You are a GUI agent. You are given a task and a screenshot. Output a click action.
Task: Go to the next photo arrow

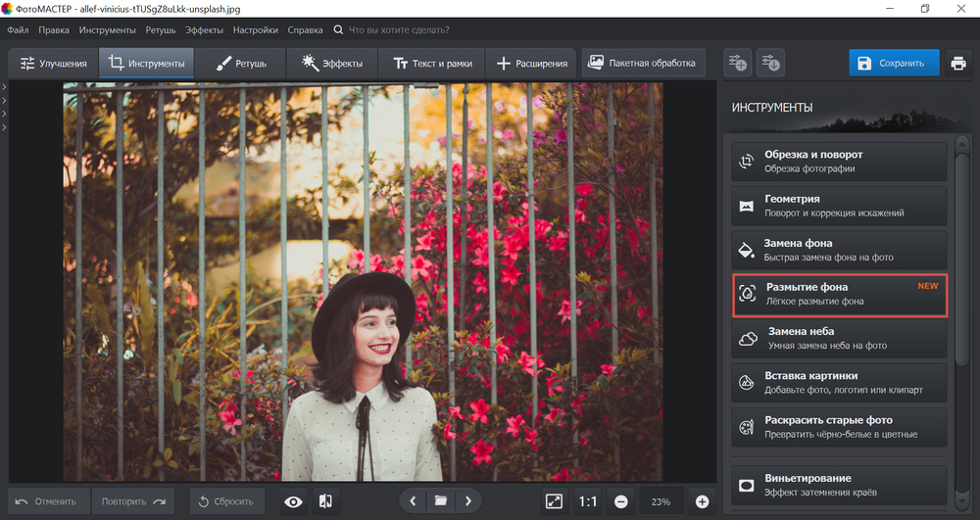pos(468,501)
